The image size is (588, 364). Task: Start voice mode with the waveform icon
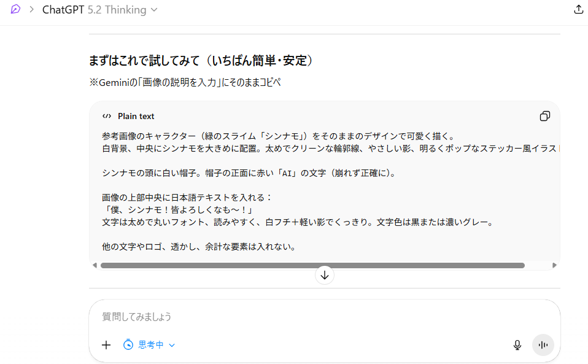tap(543, 345)
